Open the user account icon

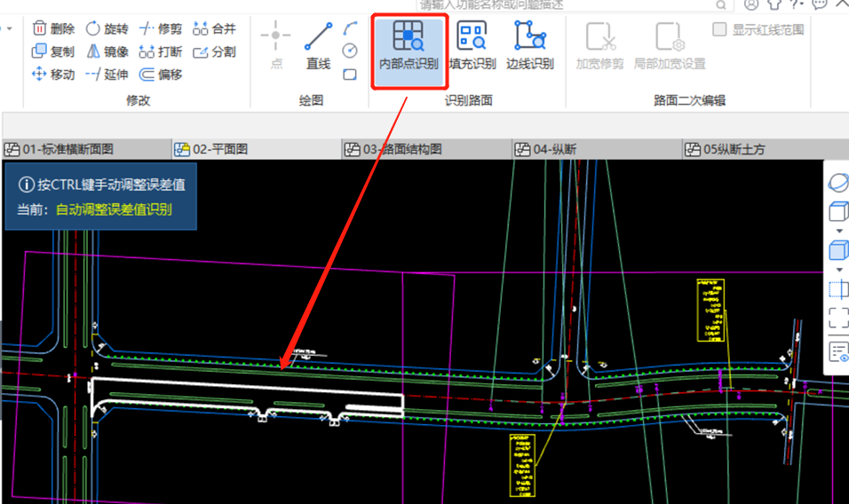[751, 4]
